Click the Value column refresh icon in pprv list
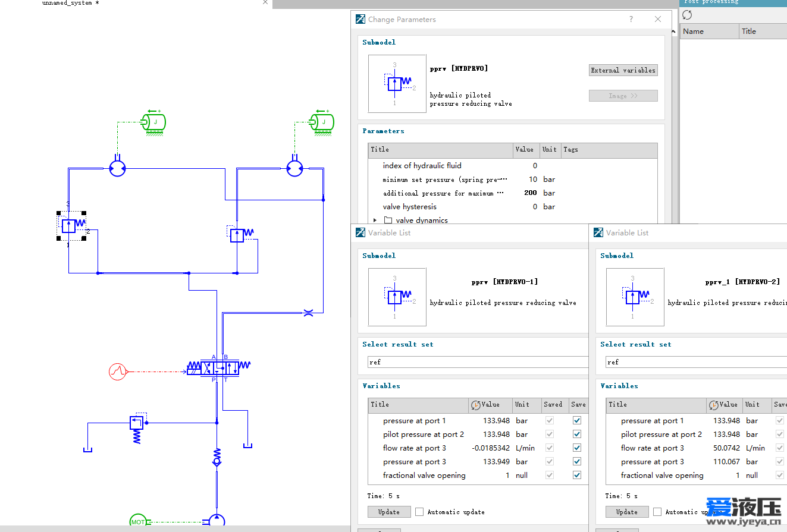Viewport: 787px width, 532px height. (x=475, y=405)
